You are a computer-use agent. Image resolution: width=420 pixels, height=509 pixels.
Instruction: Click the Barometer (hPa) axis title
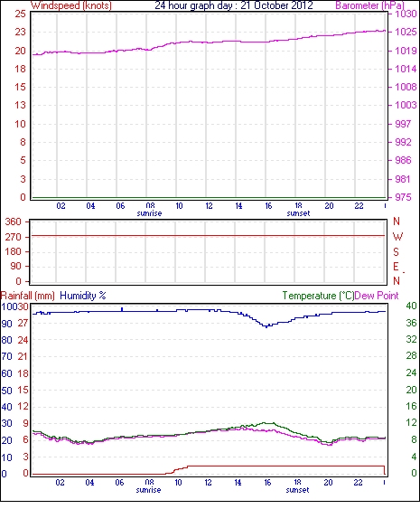click(x=369, y=5)
